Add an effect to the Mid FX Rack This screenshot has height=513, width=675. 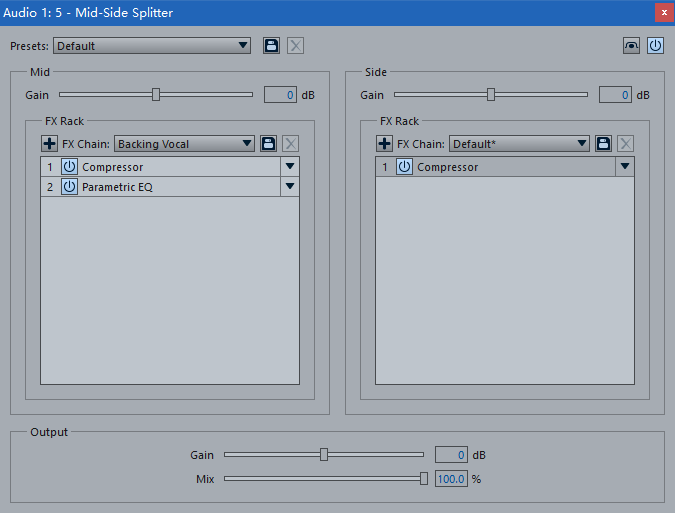click(x=50, y=144)
